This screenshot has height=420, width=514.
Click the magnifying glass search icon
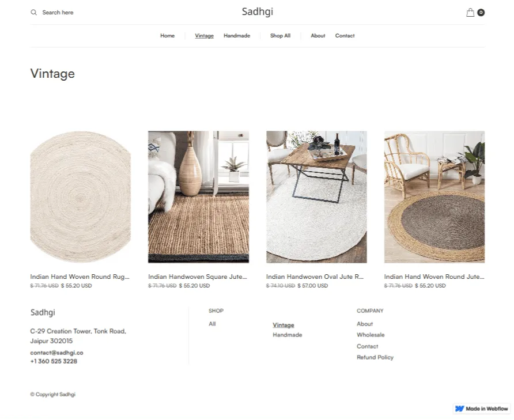34,13
